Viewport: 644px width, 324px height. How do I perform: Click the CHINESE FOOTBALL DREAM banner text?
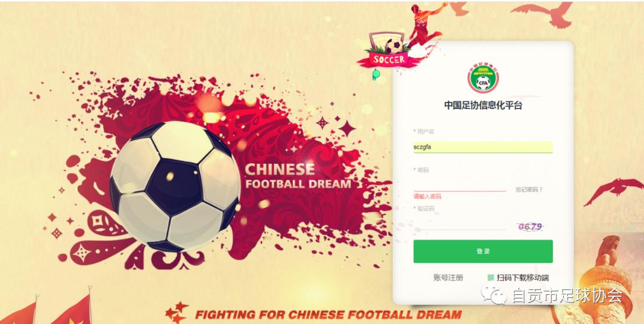click(298, 176)
